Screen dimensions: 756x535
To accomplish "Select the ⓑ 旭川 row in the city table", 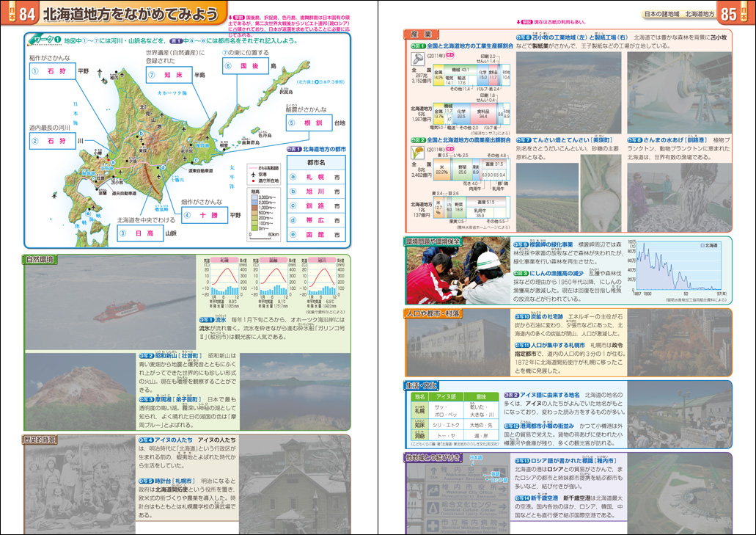I will pos(316,192).
